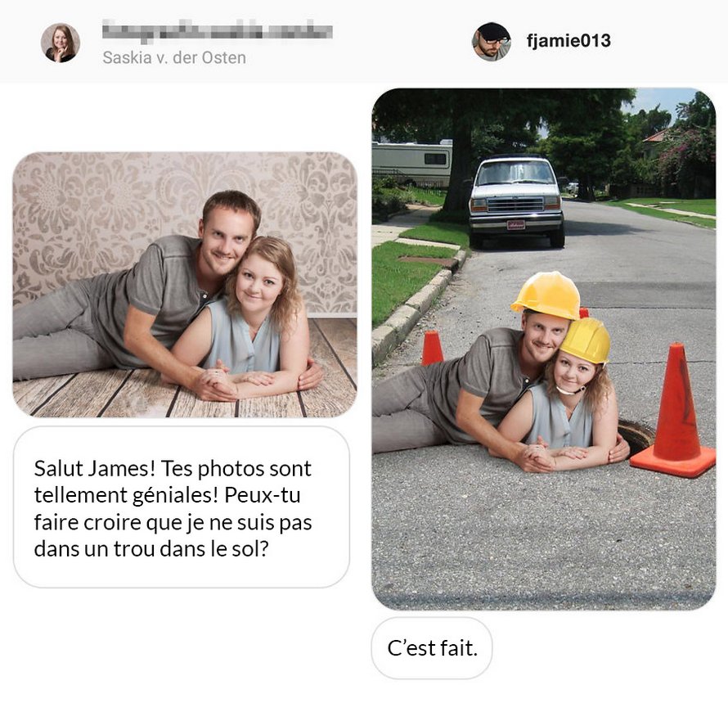Select the C'est fait. reply bubble
This screenshot has height=712, width=728.
point(432,648)
